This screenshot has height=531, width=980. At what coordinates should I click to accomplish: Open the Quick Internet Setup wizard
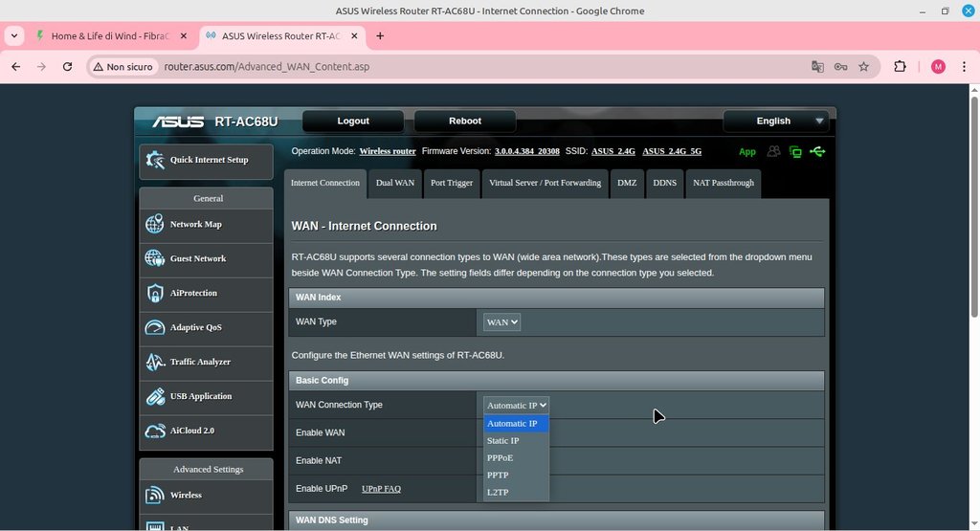coord(206,160)
